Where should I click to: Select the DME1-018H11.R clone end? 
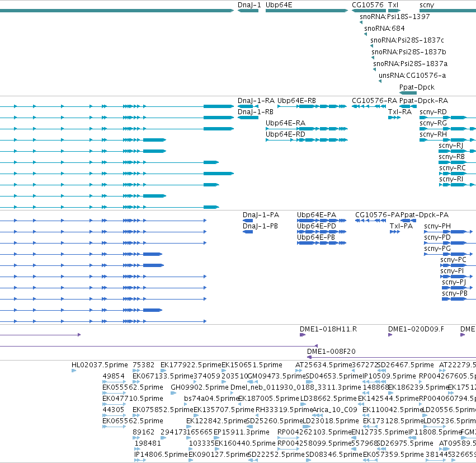coord(303,335)
